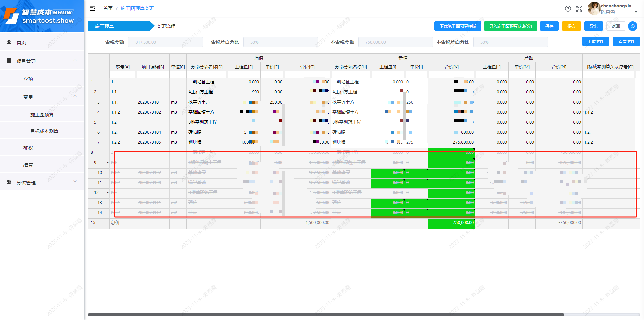Open 目标成本测算 in the sidebar
Image resolution: width=644 pixels, height=320 pixels.
44,131
